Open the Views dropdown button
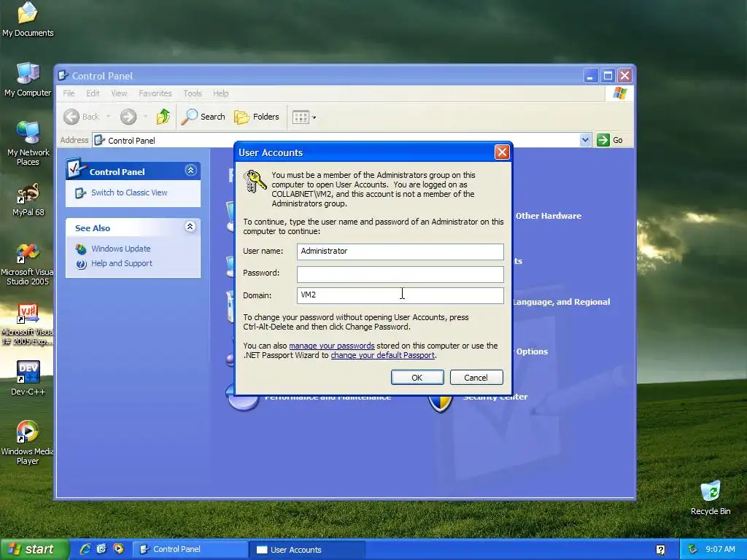This screenshot has width=747, height=560. (304, 117)
